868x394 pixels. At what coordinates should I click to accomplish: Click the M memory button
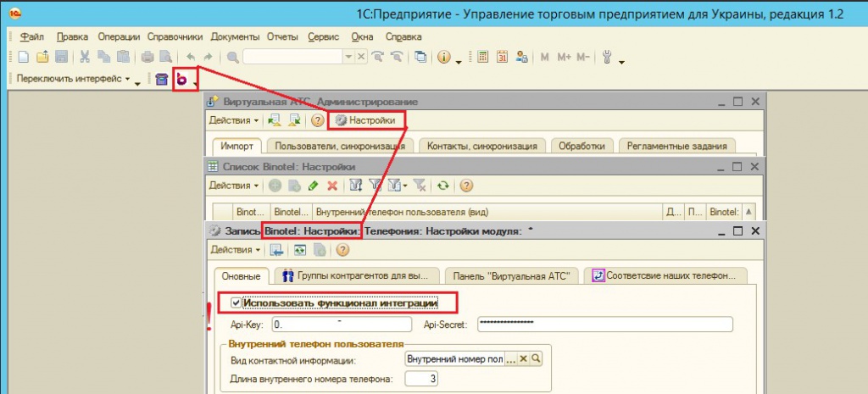pyautogui.click(x=545, y=57)
